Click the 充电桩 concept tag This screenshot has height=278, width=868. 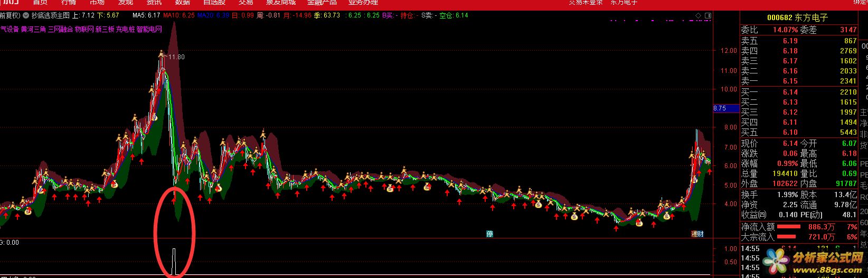tap(125, 29)
